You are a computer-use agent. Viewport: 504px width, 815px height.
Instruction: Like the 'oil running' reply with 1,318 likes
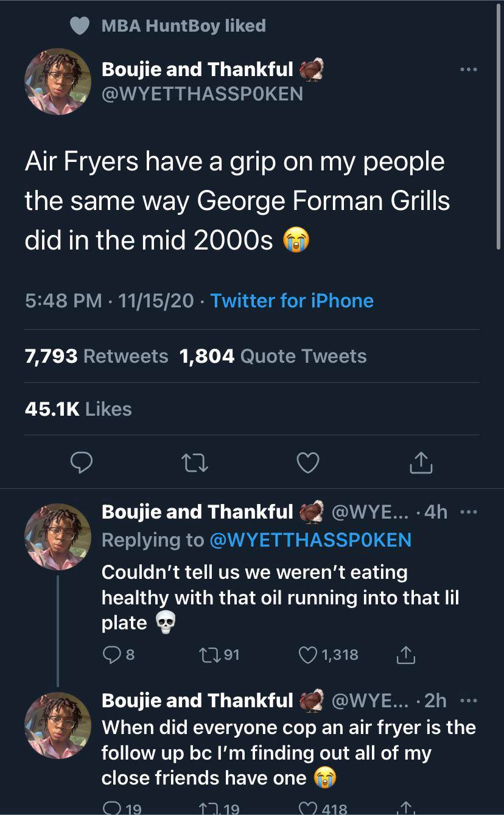[x=308, y=654]
